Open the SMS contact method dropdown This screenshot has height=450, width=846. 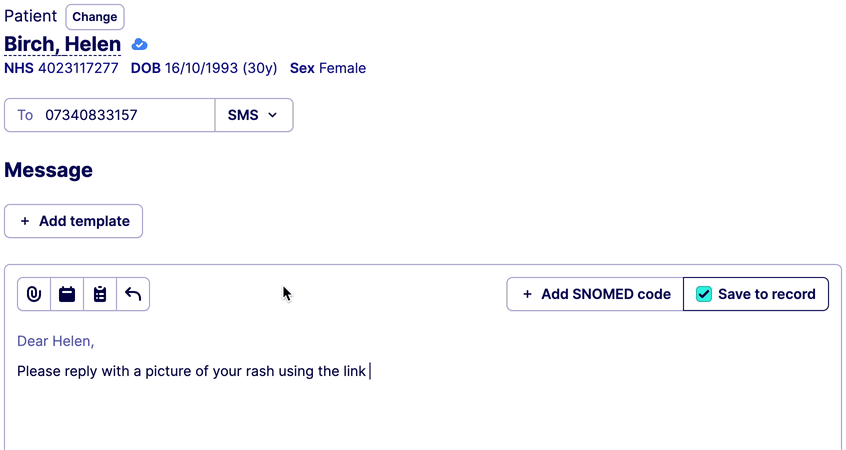click(253, 115)
